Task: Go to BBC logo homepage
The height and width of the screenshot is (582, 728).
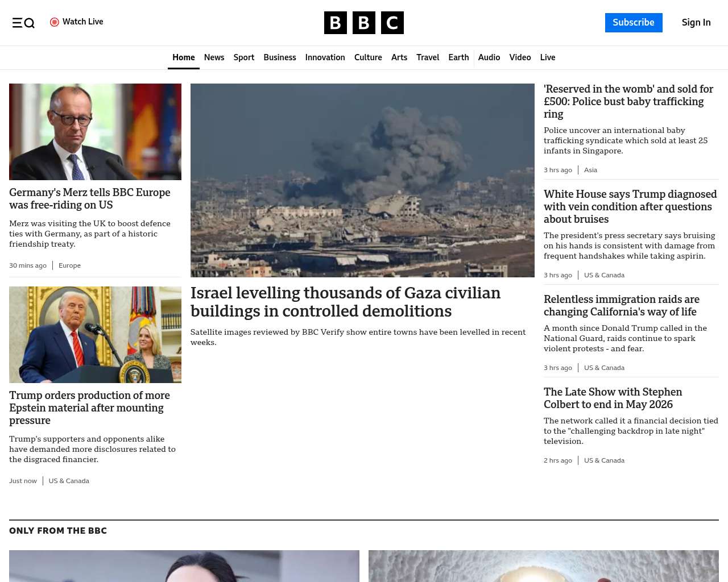Action: (x=364, y=23)
